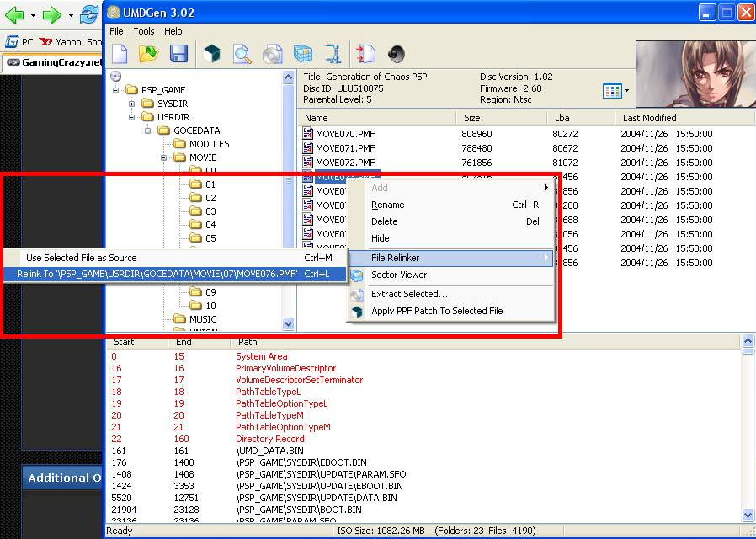Click the page with red arrows icon
This screenshot has height=539, width=756.
coord(365,55)
